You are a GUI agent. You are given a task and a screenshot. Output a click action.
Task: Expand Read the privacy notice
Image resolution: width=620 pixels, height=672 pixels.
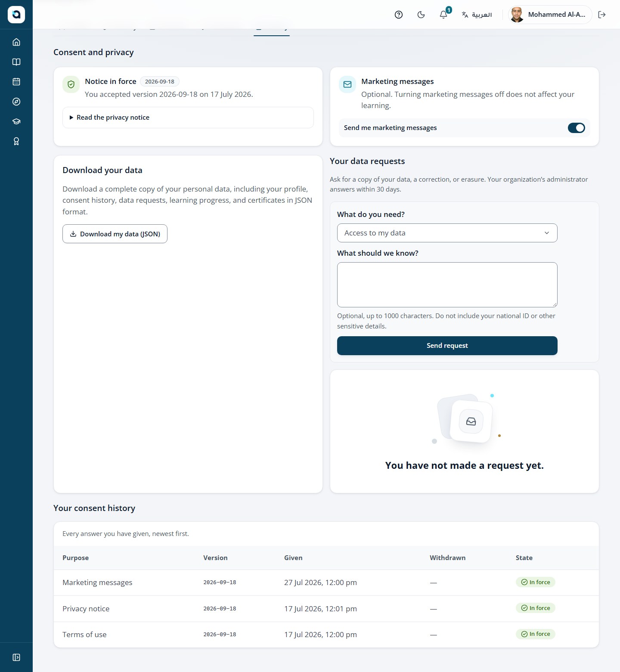pyautogui.click(x=188, y=118)
